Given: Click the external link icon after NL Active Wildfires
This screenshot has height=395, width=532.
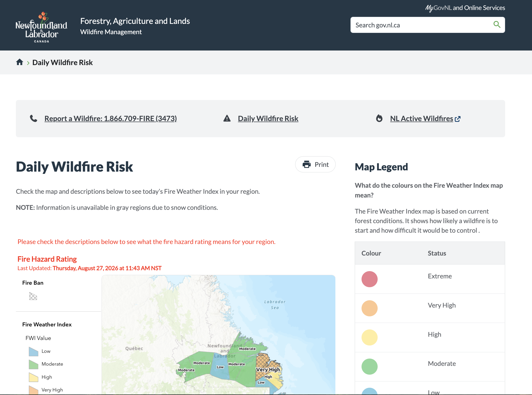Looking at the screenshot, I should 458,119.
